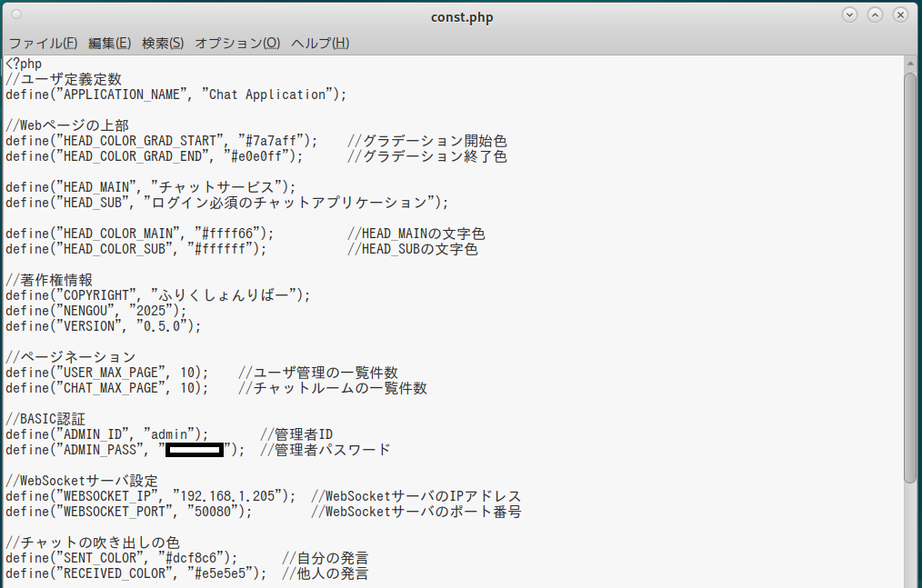Click the HEAD_MAIN define line

[x=151, y=187]
